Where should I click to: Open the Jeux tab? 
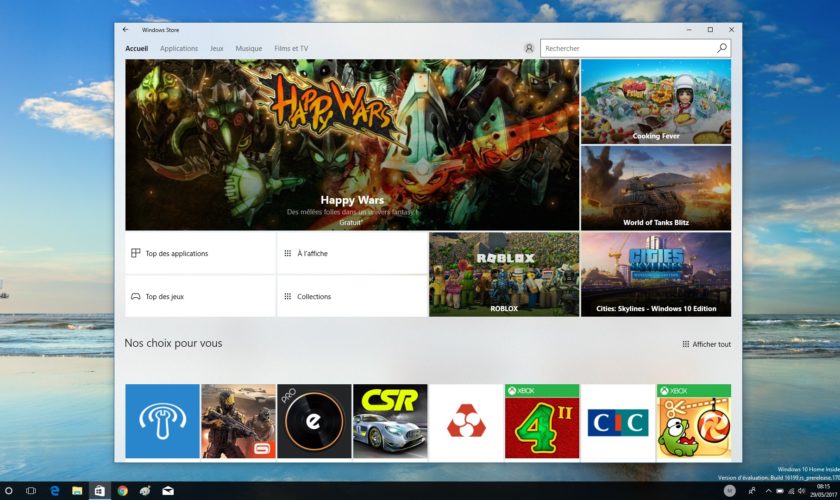216,48
